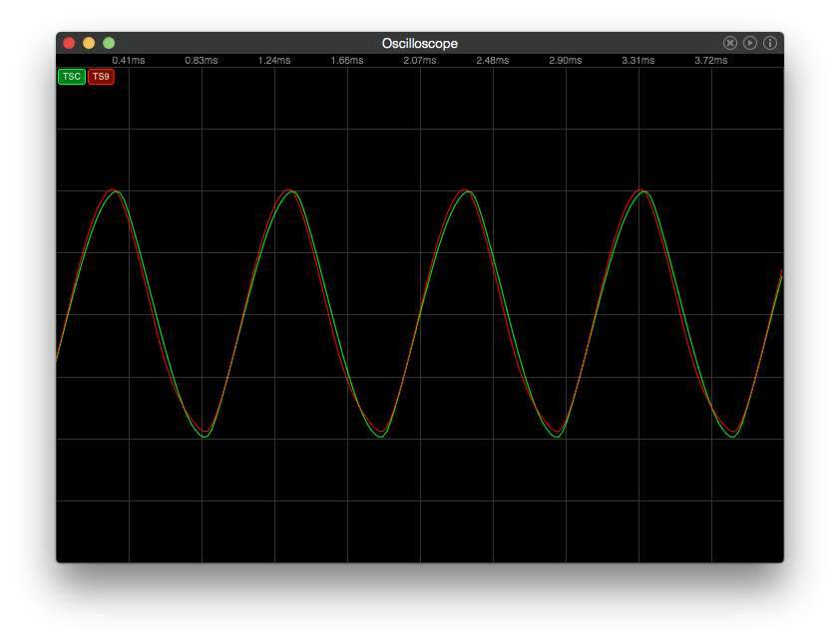Image resolution: width=840 pixels, height=643 pixels.
Task: Close the Oscilloscope window with red button
Action: pos(69,43)
